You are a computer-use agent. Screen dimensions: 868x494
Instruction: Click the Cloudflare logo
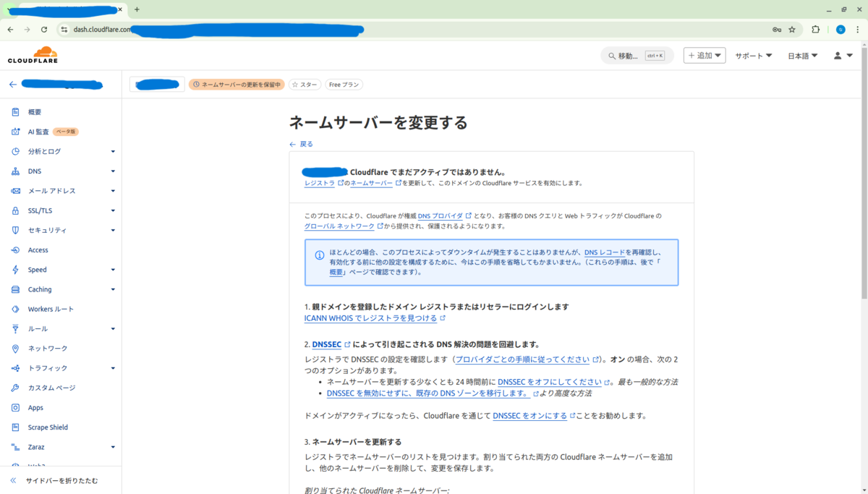pos(33,55)
